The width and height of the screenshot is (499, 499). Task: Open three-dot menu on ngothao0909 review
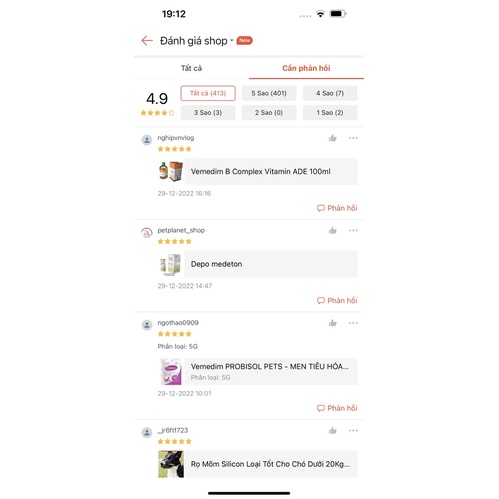[x=353, y=323]
